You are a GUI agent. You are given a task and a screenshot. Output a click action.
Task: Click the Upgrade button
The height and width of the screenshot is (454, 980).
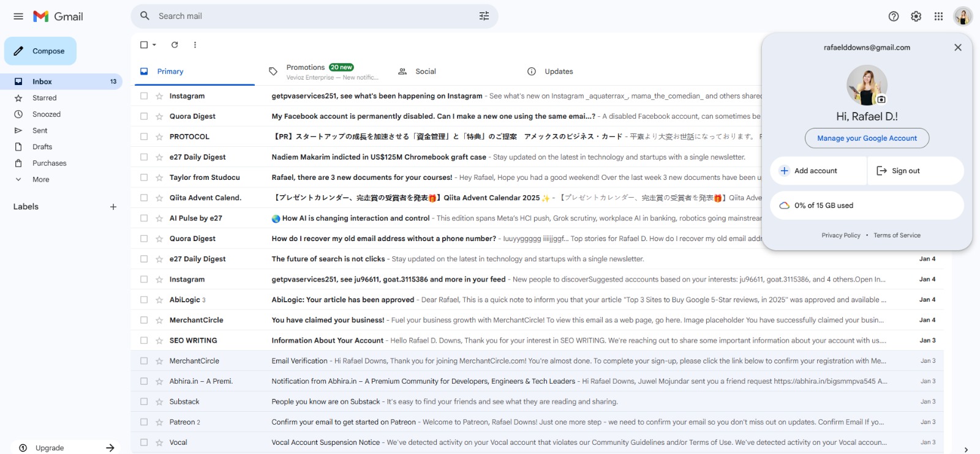[66, 448]
